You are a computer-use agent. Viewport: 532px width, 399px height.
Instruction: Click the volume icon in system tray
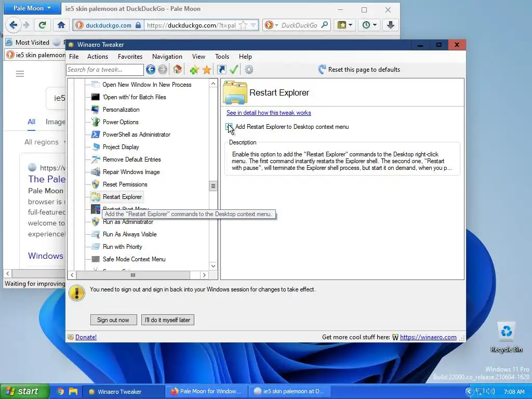click(x=490, y=391)
